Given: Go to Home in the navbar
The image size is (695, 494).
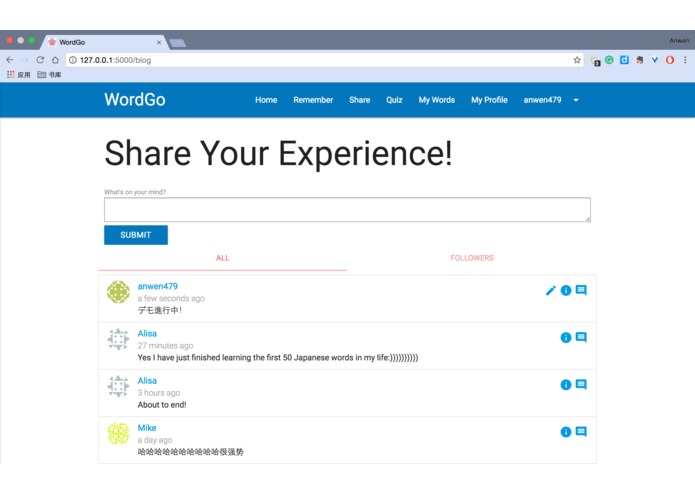Looking at the screenshot, I should 266,100.
